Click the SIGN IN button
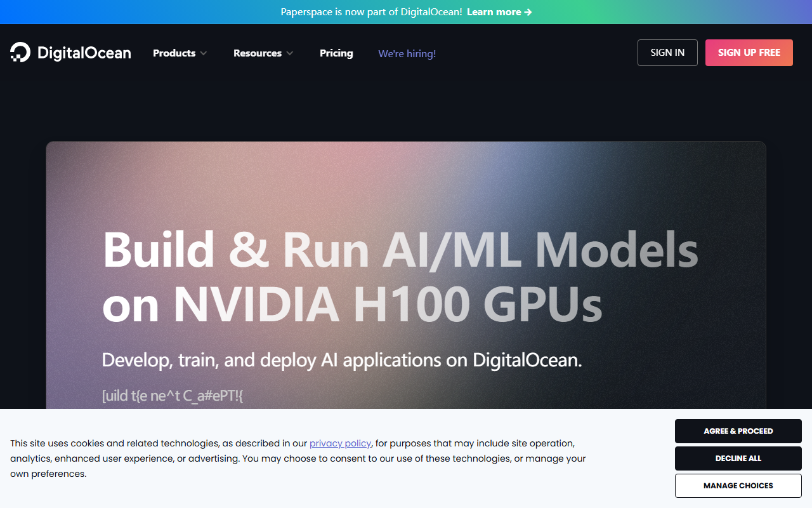 coord(667,53)
